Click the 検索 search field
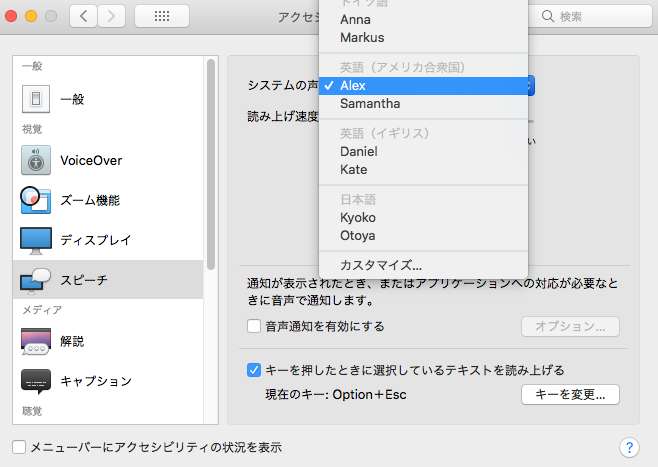The width and height of the screenshot is (658, 467). coord(590,16)
